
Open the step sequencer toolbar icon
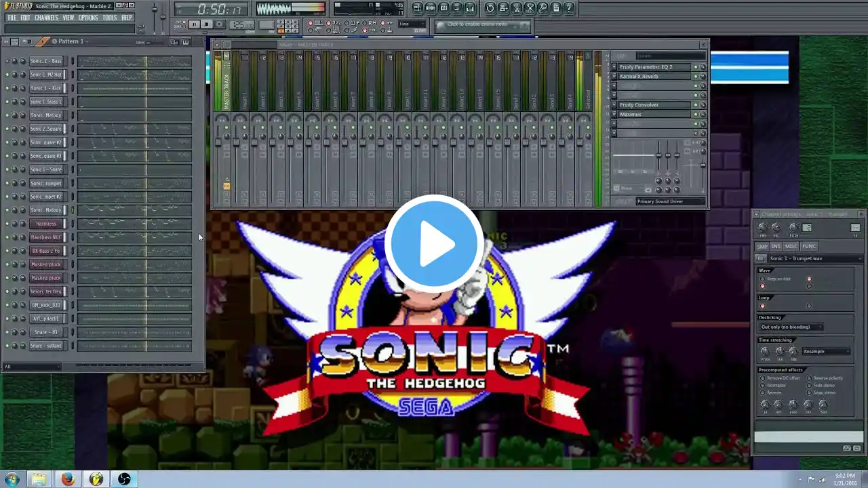coord(431,8)
